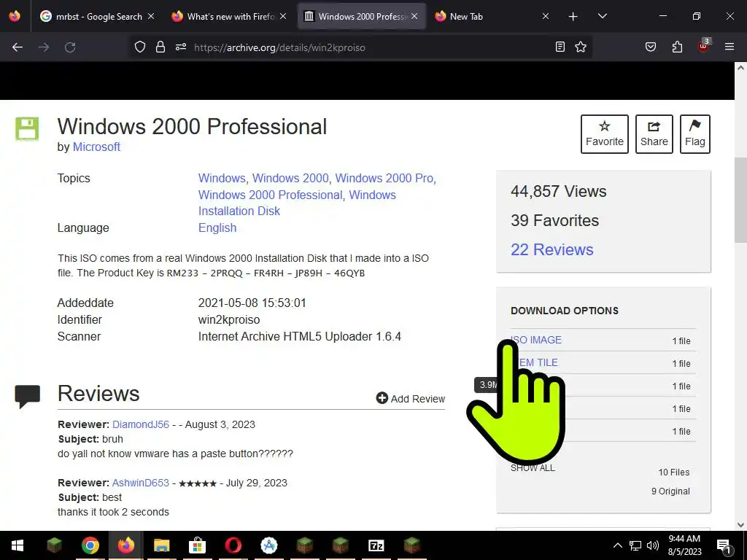The width and height of the screenshot is (747, 560).
Task: Open the Firefox hamburger menu
Action: [729, 47]
